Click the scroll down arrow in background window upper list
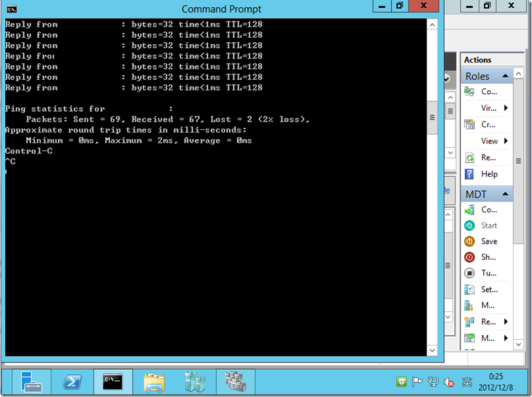 (450, 153)
